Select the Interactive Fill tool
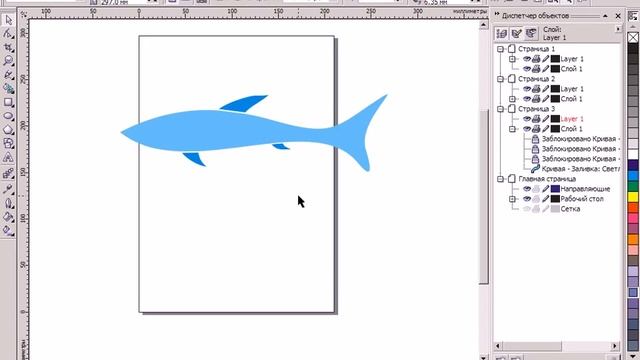 [8, 231]
